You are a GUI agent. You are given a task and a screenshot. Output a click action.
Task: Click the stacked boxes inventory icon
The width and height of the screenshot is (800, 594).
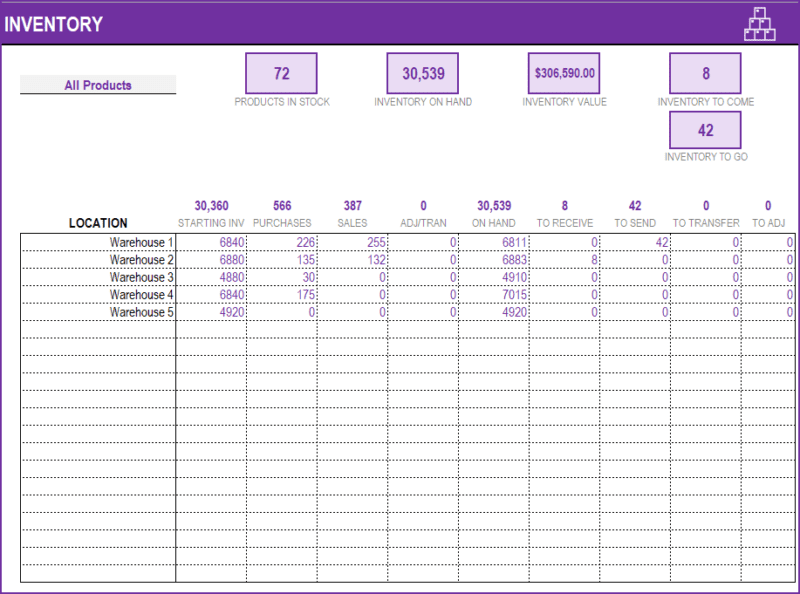click(x=760, y=23)
